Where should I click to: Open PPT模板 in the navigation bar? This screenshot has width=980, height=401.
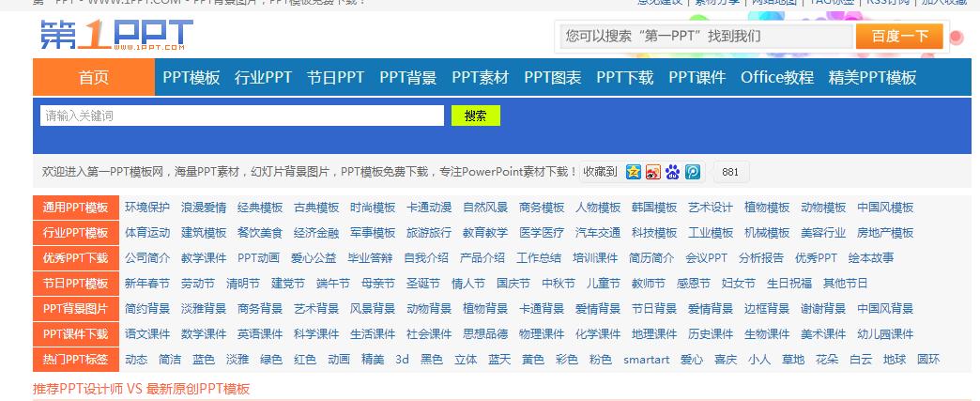(191, 78)
